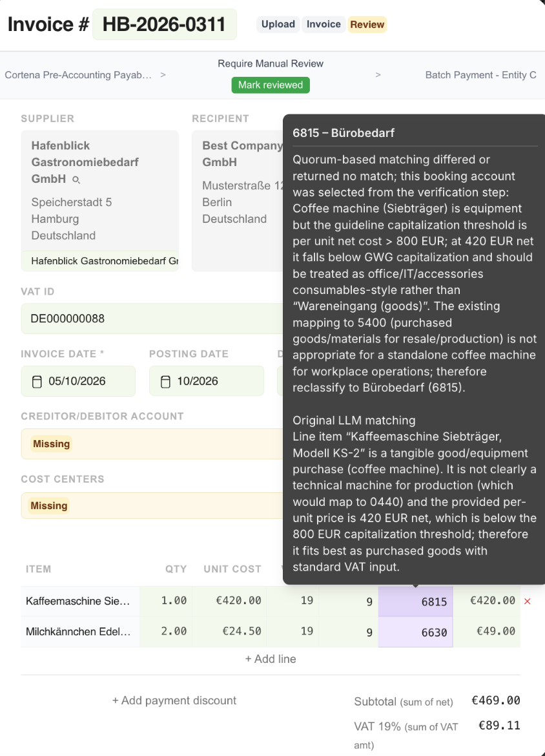Click the value 9 in the Kaffeemaschine row
545x756 pixels.
(x=349, y=601)
